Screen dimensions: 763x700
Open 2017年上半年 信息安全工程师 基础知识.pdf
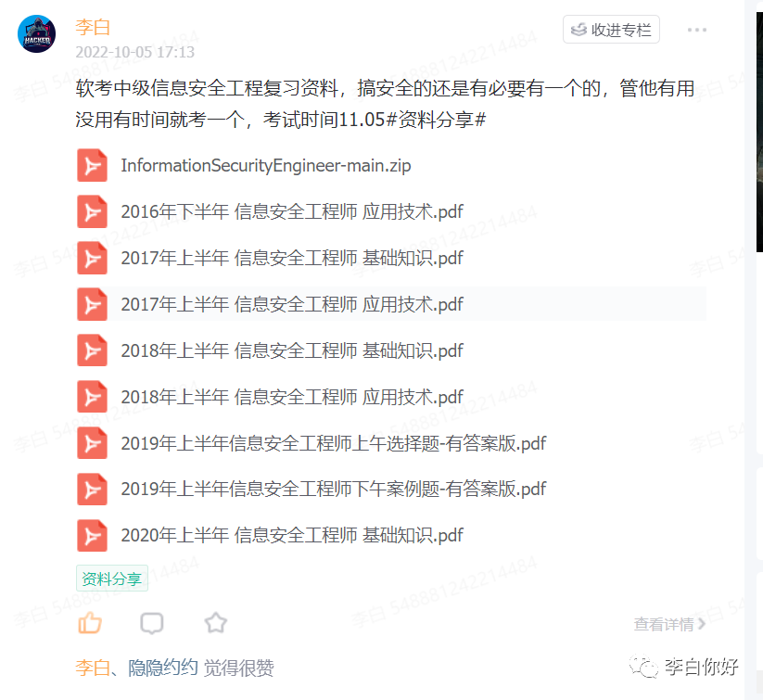292,258
